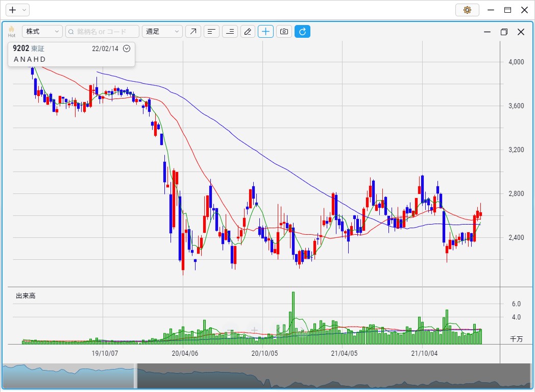Minimize the inner chart panel
This screenshot has width=535, height=392.
click(x=487, y=32)
